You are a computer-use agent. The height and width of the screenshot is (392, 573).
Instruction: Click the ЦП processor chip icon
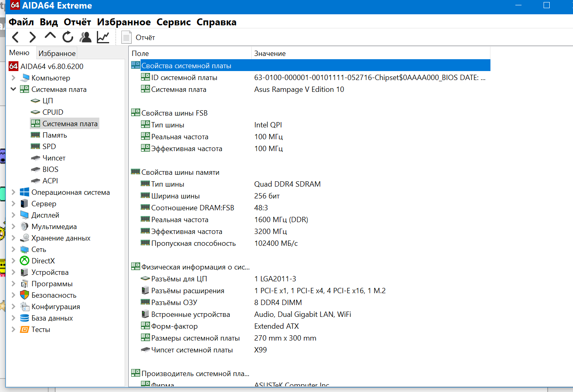click(x=36, y=101)
